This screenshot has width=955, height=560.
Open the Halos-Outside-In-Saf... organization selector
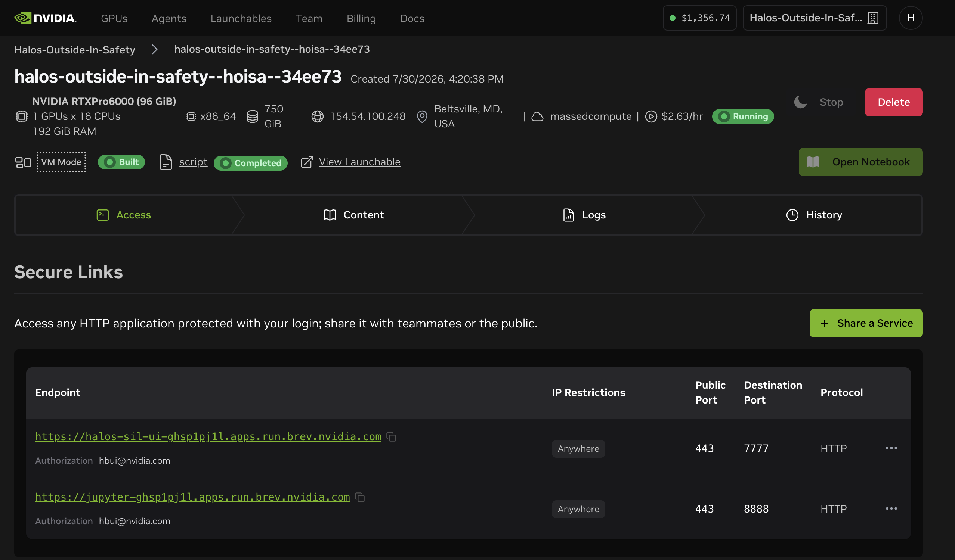pyautogui.click(x=815, y=18)
